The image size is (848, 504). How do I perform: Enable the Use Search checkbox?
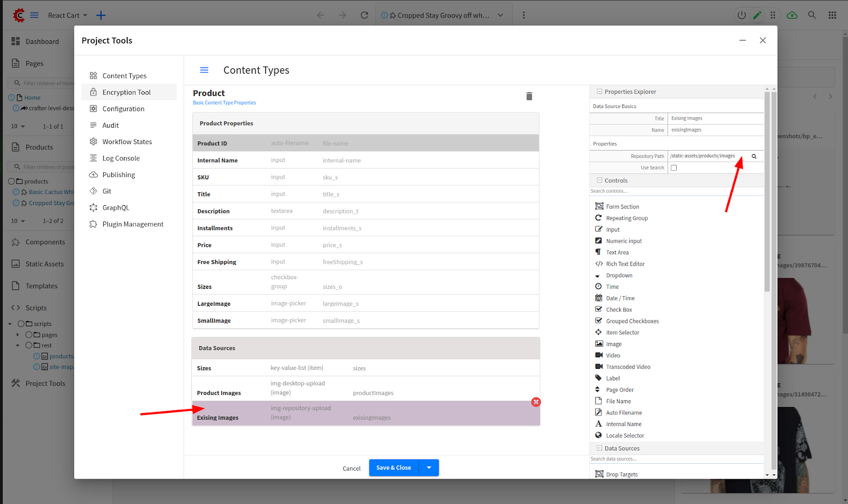[x=674, y=168]
